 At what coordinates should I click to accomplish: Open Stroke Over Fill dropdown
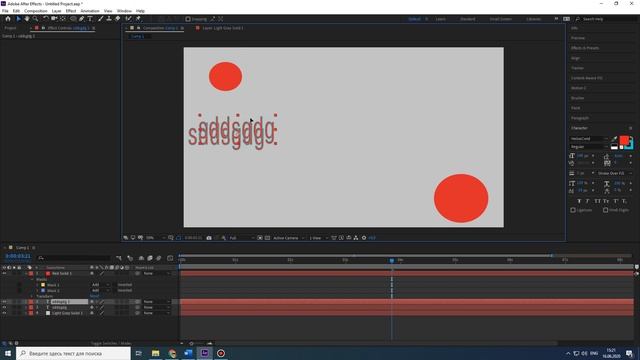pyautogui.click(x=614, y=173)
